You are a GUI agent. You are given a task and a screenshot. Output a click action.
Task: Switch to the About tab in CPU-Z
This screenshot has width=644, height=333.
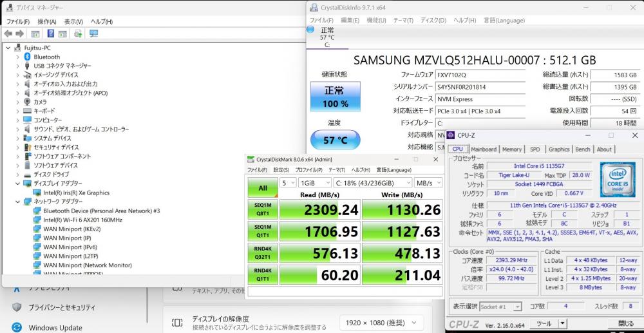coord(604,149)
